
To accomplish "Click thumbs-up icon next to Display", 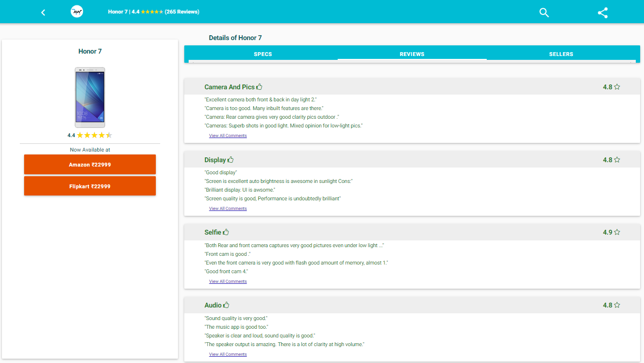I will (x=231, y=160).
